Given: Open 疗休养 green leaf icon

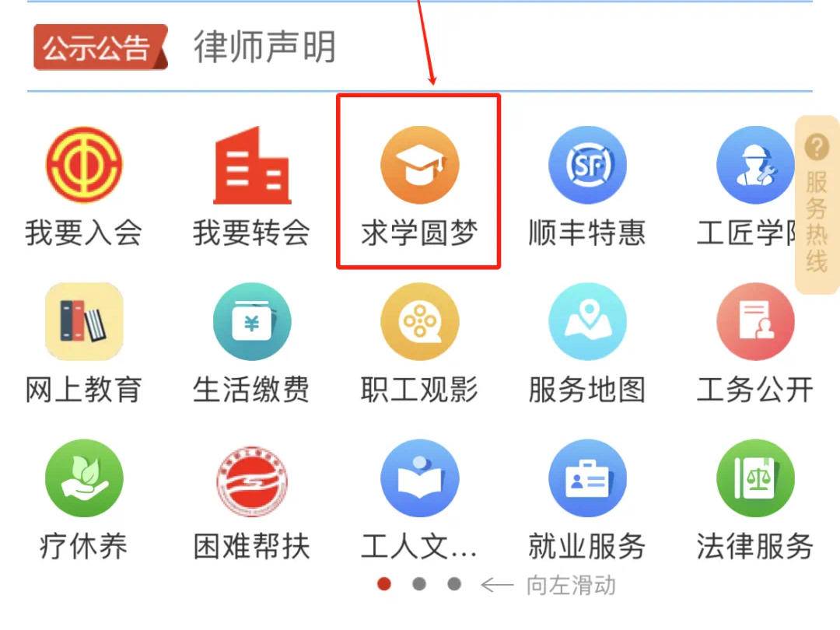Looking at the screenshot, I should coord(84,478).
